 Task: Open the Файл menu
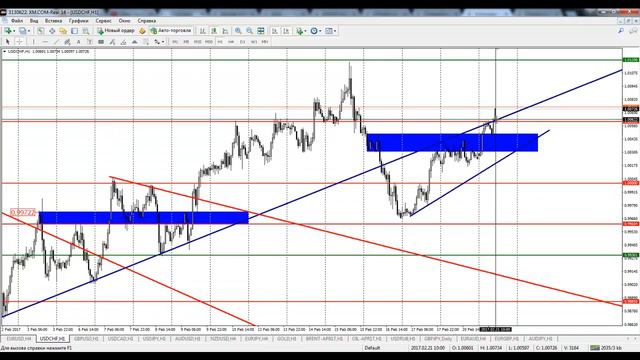[x=17, y=20]
